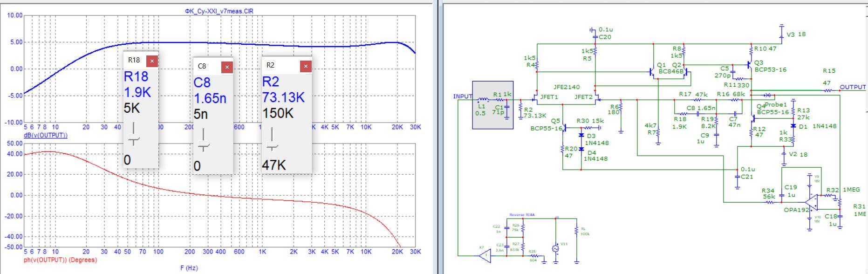Click the Reverse RIAA network label
This screenshot has height=274, width=868.
click(x=522, y=215)
